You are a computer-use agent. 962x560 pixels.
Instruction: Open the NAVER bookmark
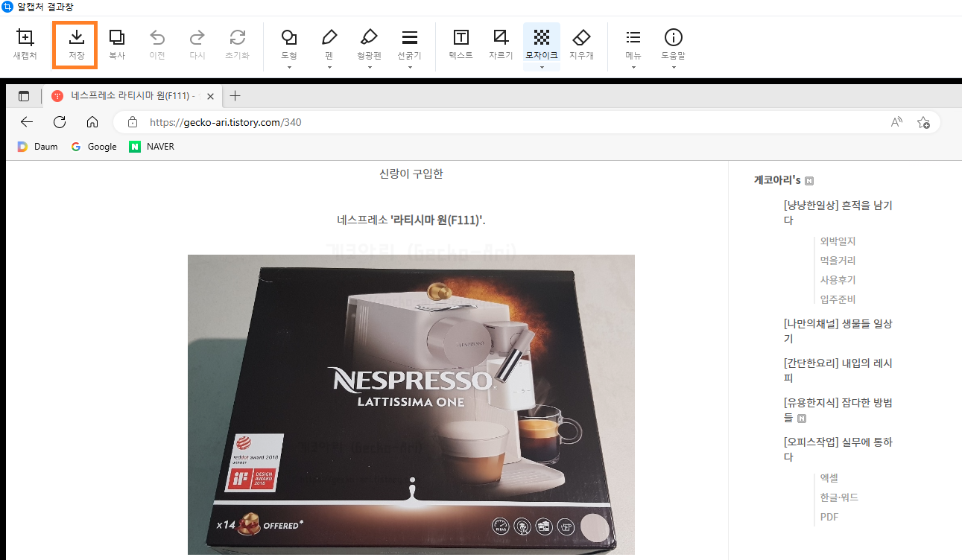(151, 147)
